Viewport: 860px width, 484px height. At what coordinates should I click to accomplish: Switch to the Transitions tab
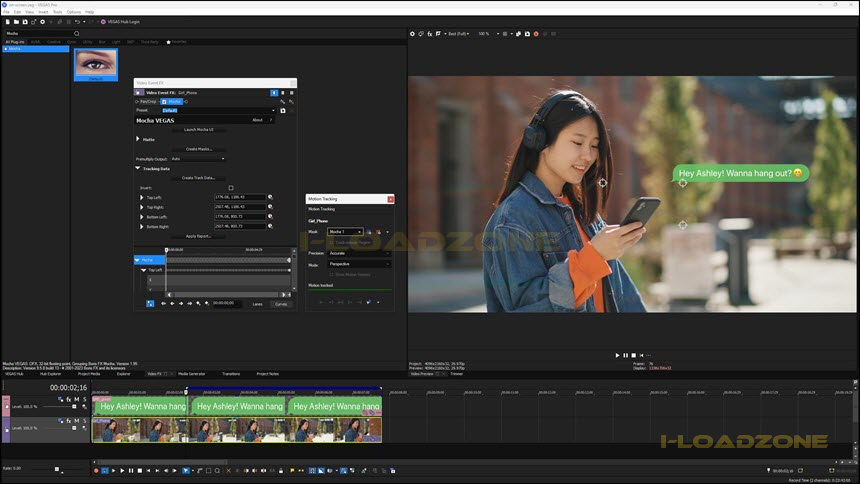point(231,374)
